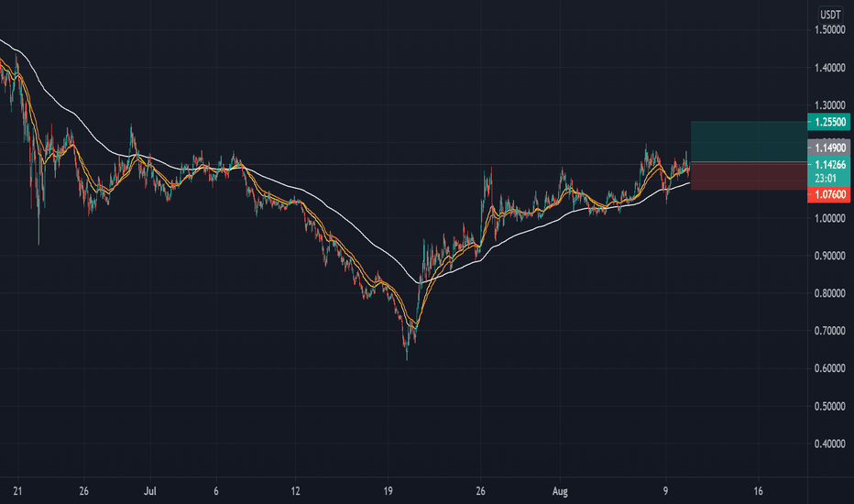Click the USDT currency label
The image size is (854, 504).
point(830,15)
